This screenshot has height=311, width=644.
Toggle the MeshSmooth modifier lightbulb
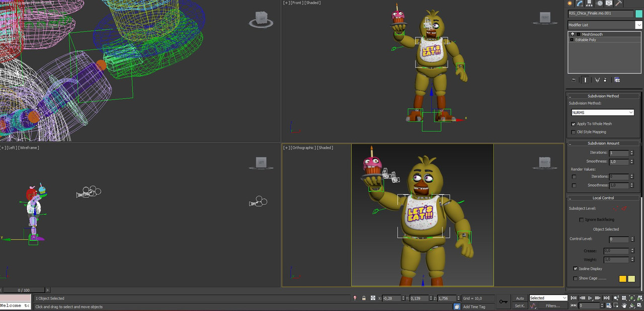(x=573, y=34)
